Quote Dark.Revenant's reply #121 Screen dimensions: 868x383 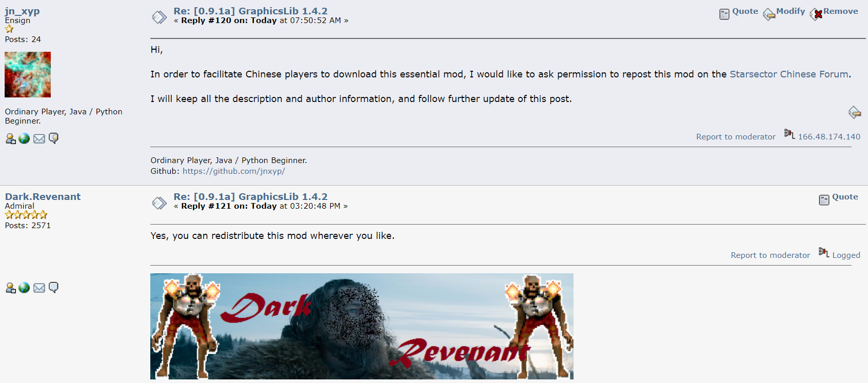click(838, 198)
